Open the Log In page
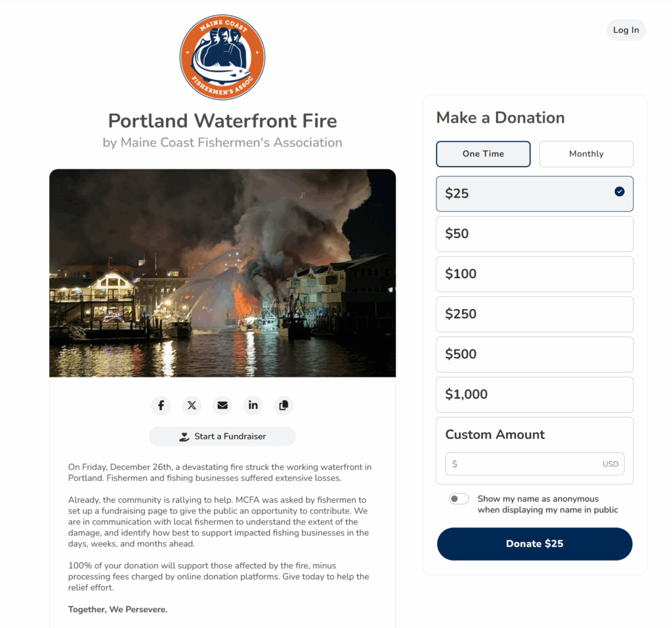 point(625,30)
